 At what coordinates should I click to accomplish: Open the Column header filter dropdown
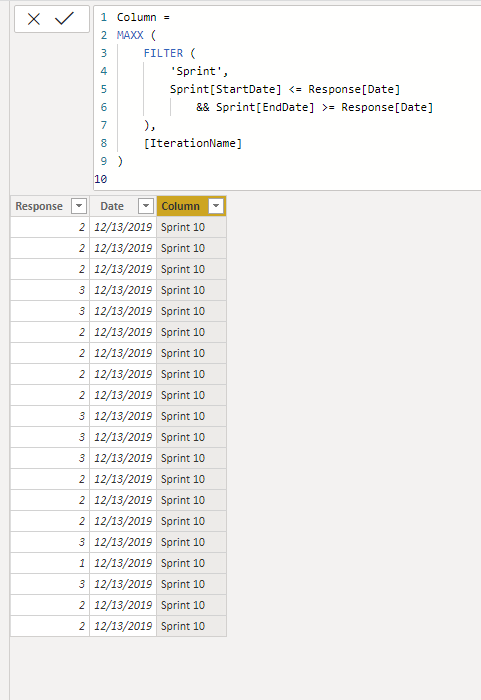[x=216, y=206]
